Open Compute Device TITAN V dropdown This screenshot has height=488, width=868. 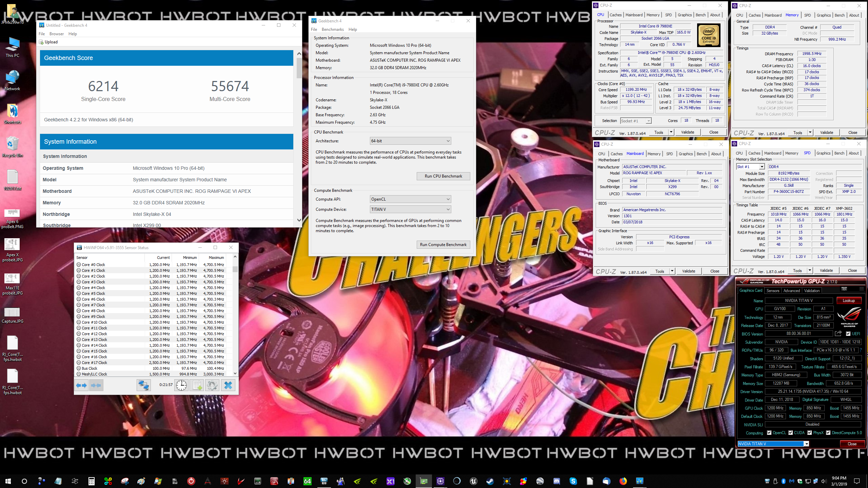point(410,209)
